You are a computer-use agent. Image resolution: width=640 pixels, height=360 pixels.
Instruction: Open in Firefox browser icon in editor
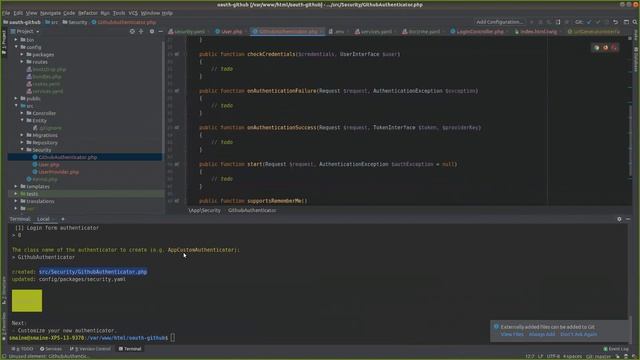tap(605, 48)
